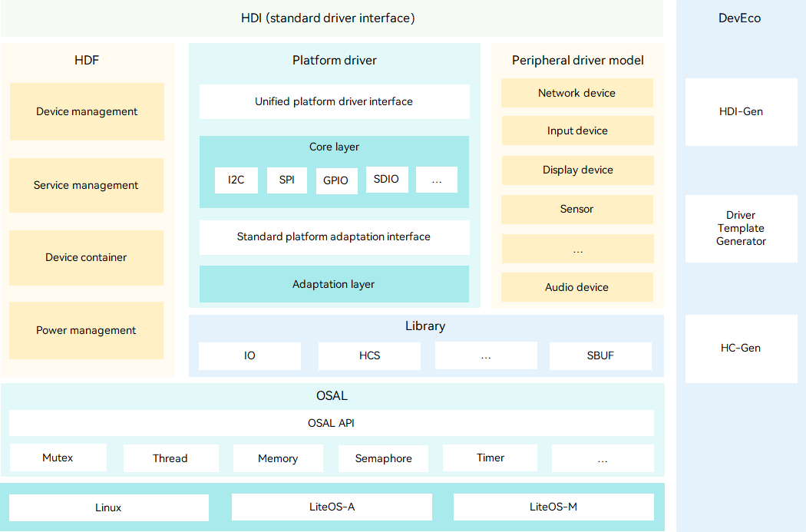Select the SPI module in Core layer

(286, 180)
